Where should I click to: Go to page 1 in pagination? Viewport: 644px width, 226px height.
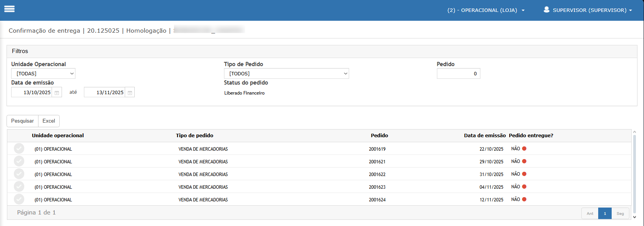coord(605,213)
